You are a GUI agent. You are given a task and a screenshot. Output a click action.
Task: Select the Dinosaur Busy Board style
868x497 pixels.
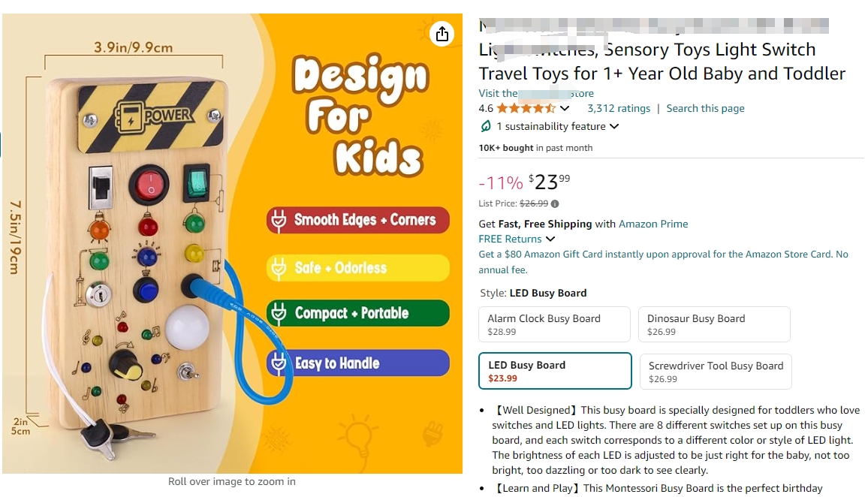point(714,324)
